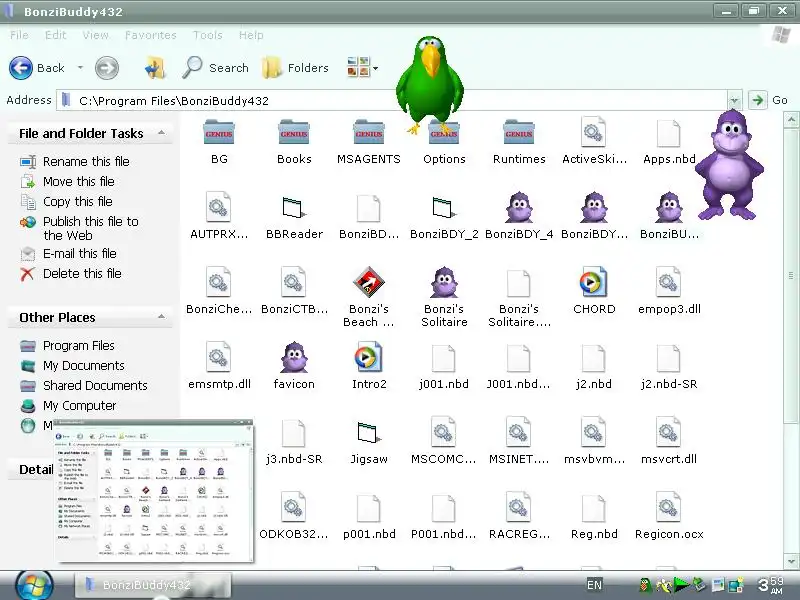This screenshot has width=800, height=600.
Task: Click the EN language indicator
Action: pos(594,585)
